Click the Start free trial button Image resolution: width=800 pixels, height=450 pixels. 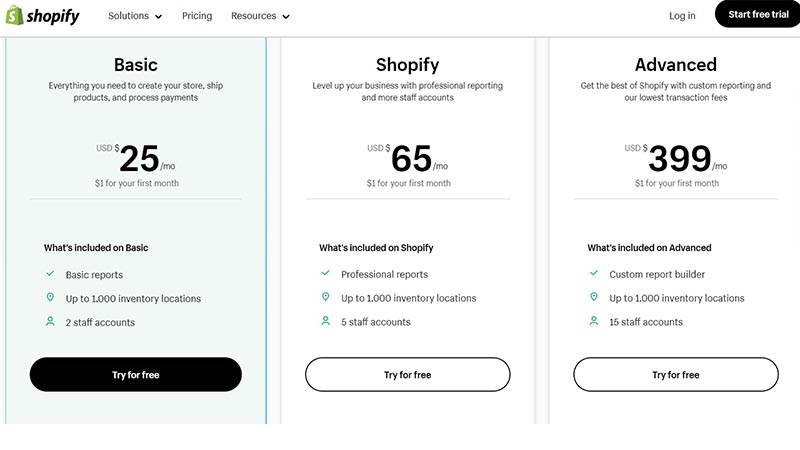point(758,14)
